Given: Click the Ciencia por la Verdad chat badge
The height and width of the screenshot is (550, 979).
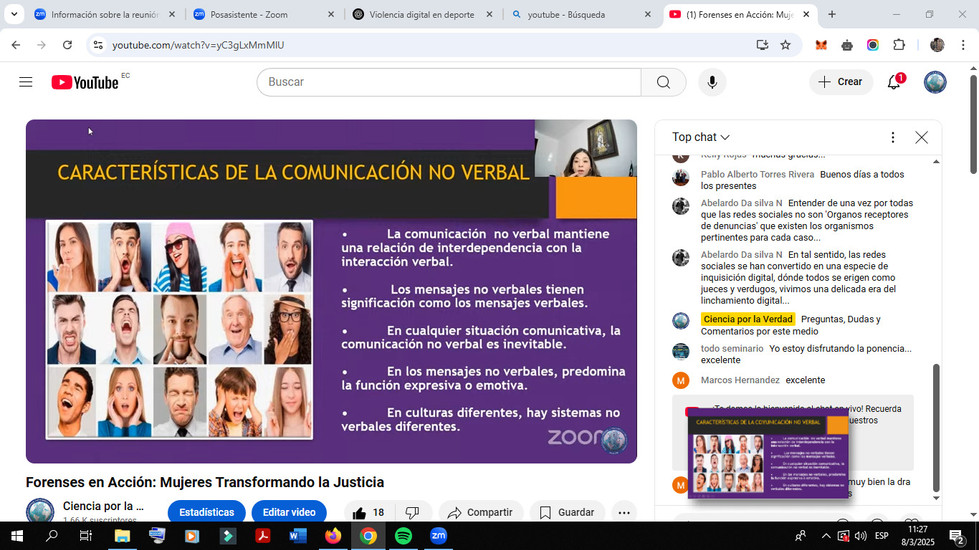Looking at the screenshot, I should click(x=747, y=319).
